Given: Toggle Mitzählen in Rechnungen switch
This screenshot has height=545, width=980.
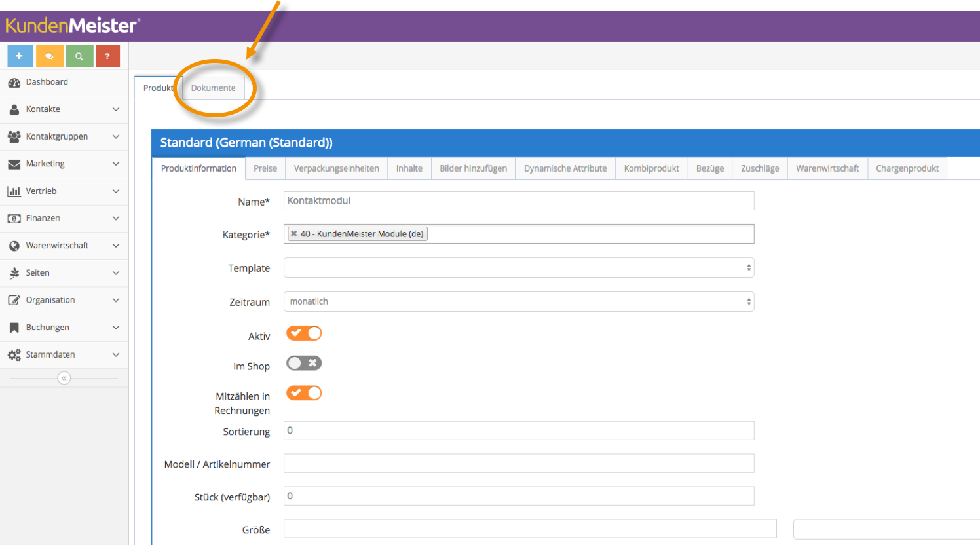Looking at the screenshot, I should [304, 393].
